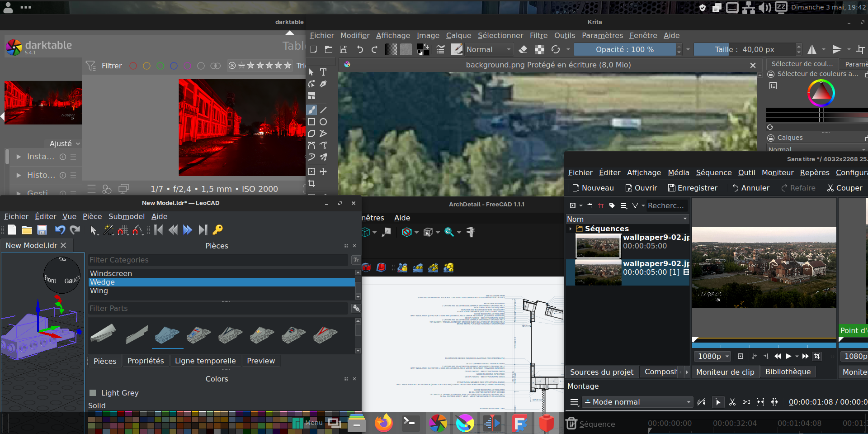Open the Ajusté dropdown in darktable
The image size is (868, 434).
point(65,143)
